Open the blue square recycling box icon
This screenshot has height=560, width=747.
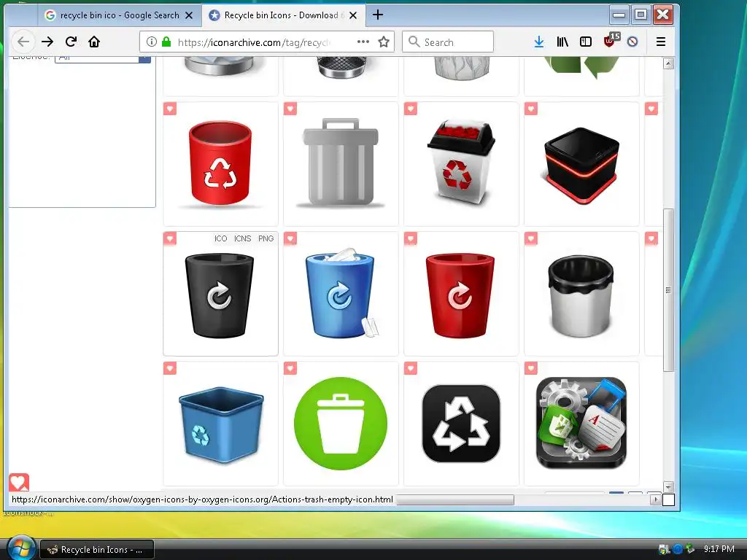pyautogui.click(x=221, y=425)
